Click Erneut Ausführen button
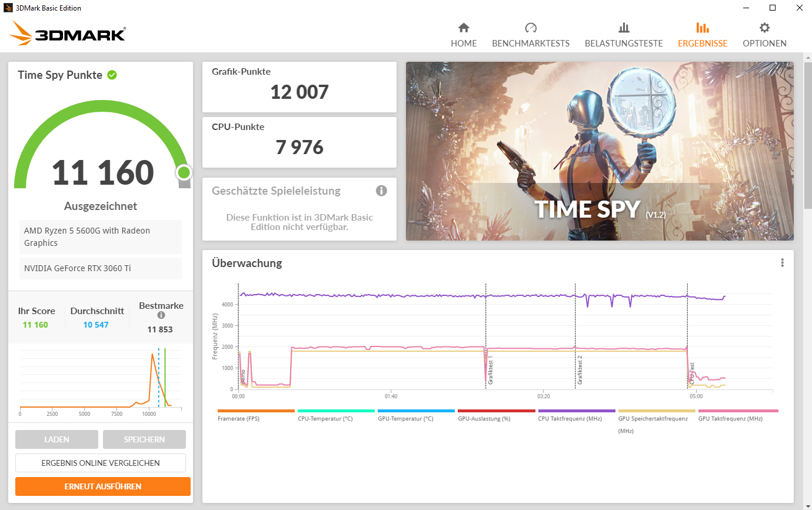 coord(103,486)
